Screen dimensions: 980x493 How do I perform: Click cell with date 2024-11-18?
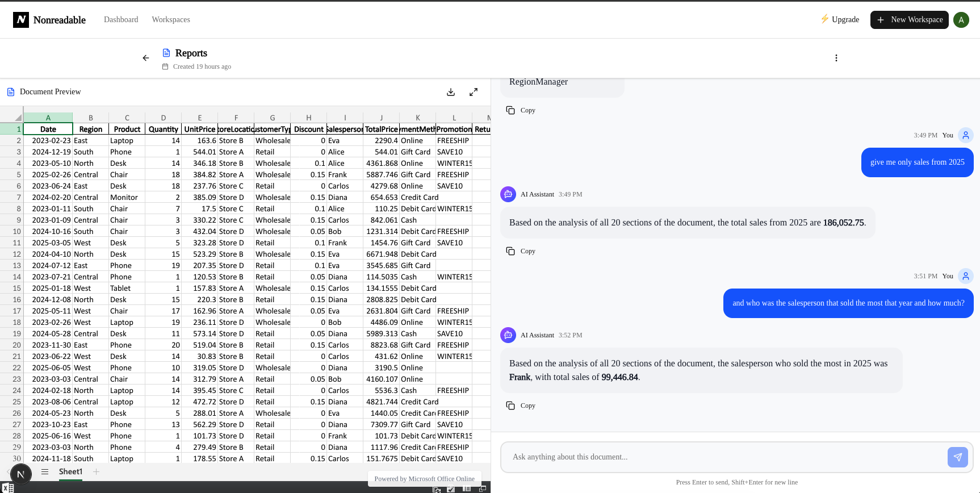[48, 458]
